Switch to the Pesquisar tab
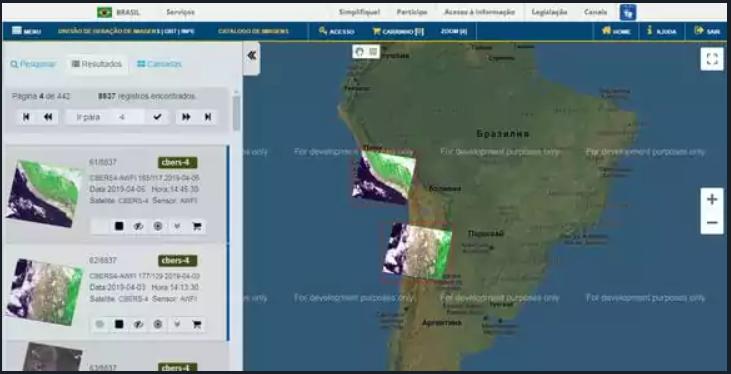Image resolution: width=731 pixels, height=374 pixels. (34, 64)
